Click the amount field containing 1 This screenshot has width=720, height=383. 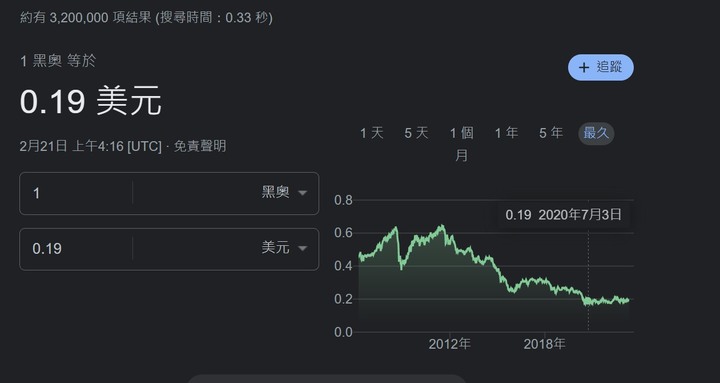coord(76,193)
